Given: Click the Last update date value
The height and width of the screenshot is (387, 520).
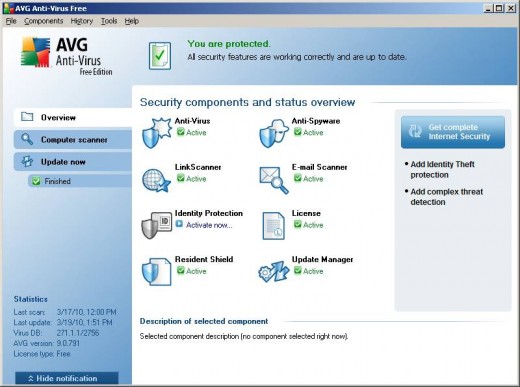Looking at the screenshot, I should (85, 322).
